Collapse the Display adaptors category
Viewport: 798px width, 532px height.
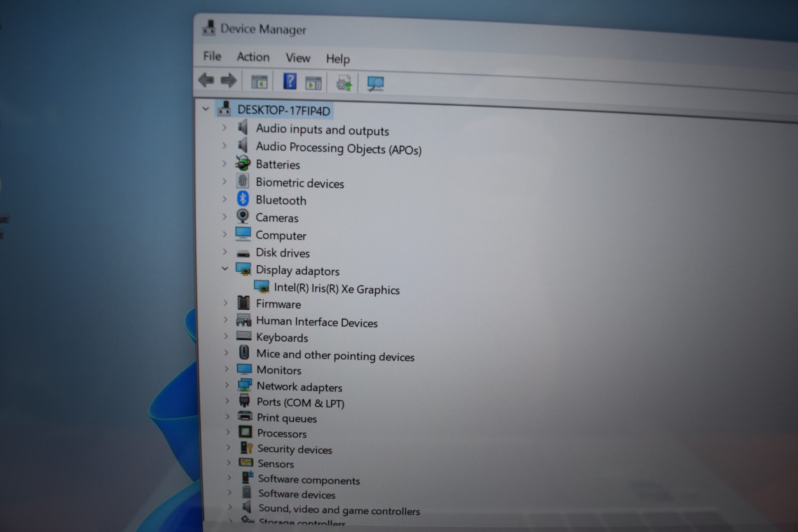pos(225,268)
